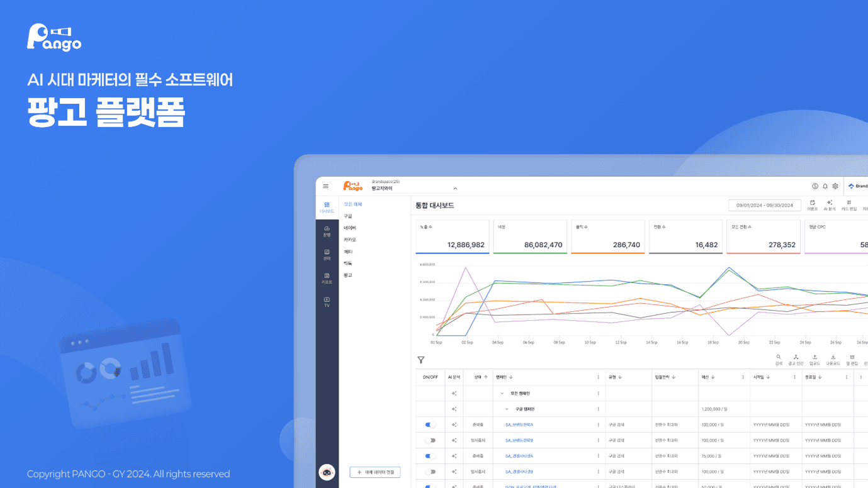Open the funnel filter icon

coord(421,360)
